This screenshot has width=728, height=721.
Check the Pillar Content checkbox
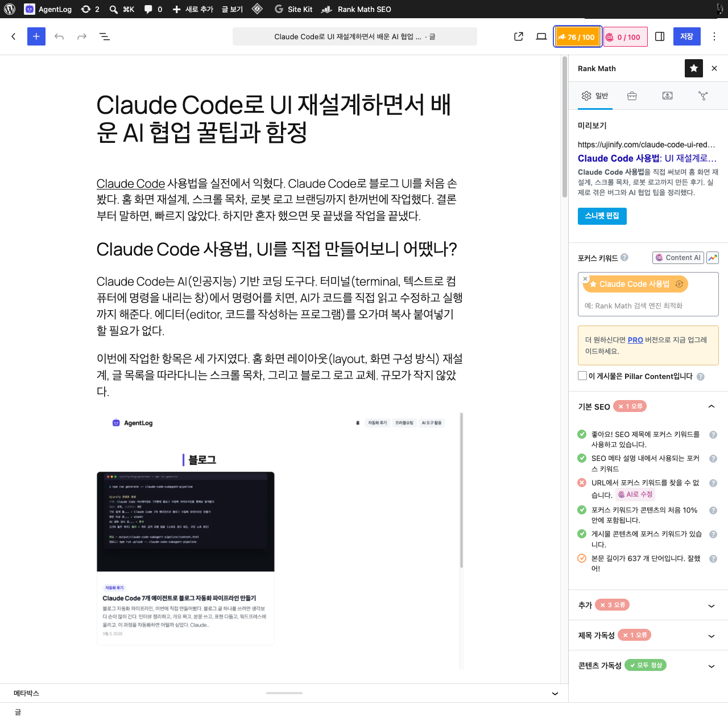click(582, 376)
